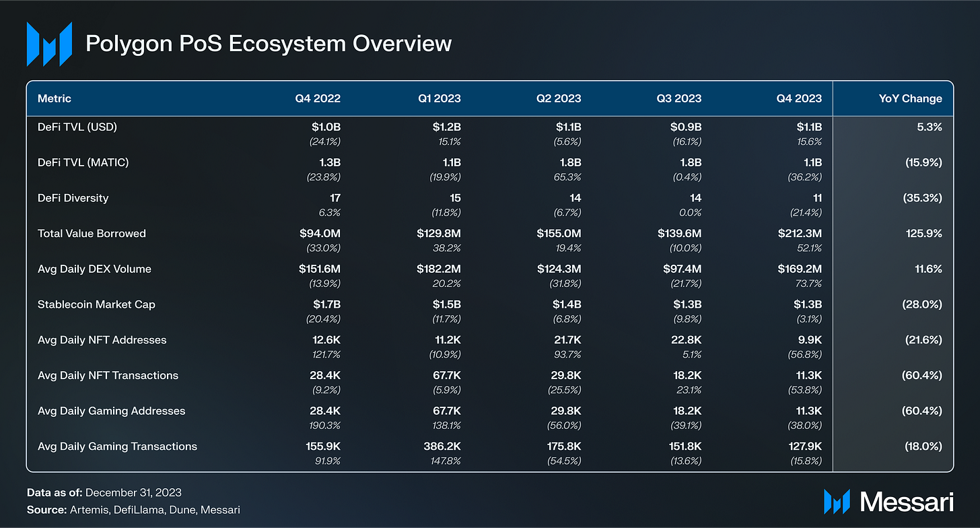Viewport: 980px width, 528px height.
Task: Click the '$169.2M' DEX Volume cell
Action: tap(800, 269)
